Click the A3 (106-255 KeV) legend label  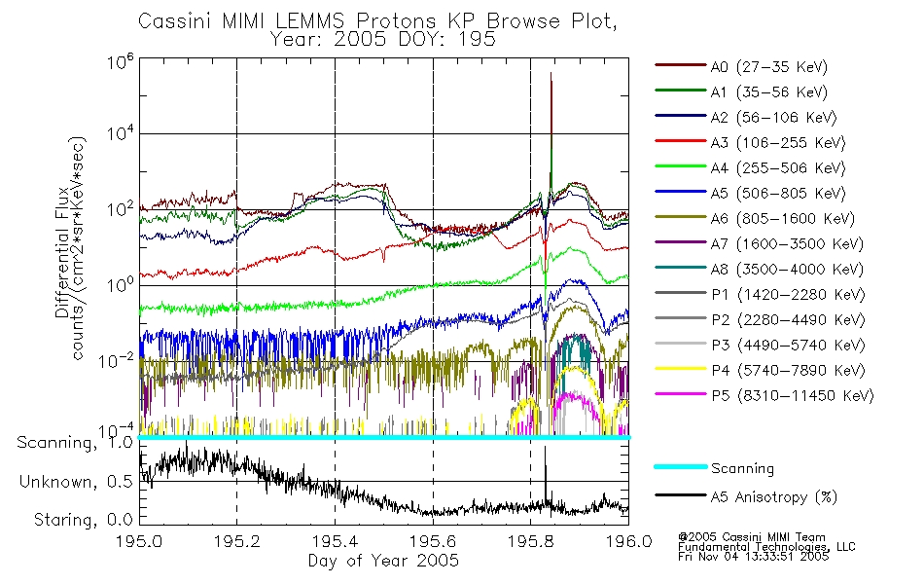(778, 143)
